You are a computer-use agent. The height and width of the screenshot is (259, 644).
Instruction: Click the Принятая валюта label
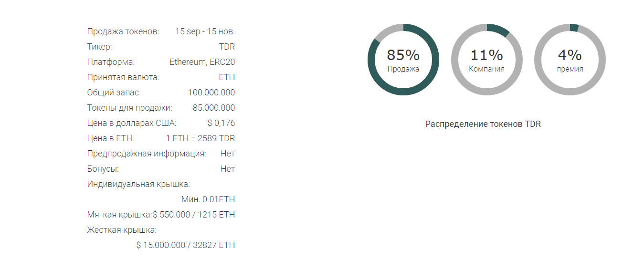tap(123, 77)
